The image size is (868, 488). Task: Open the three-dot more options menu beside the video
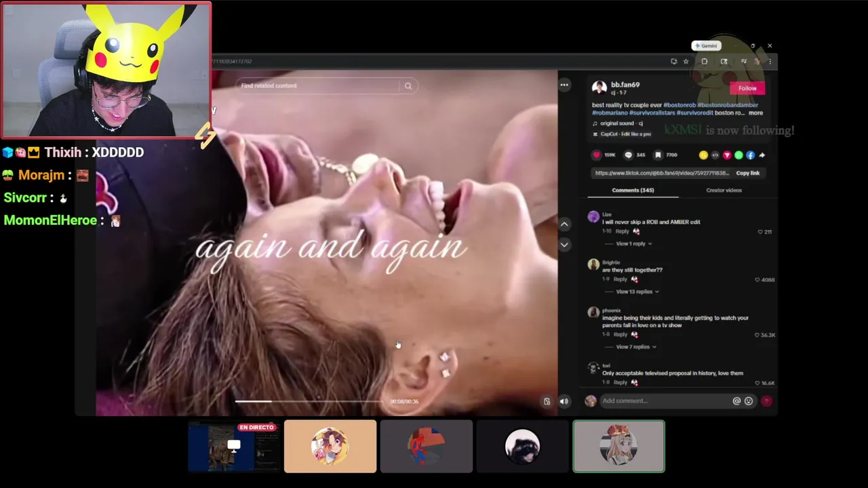[x=564, y=85]
